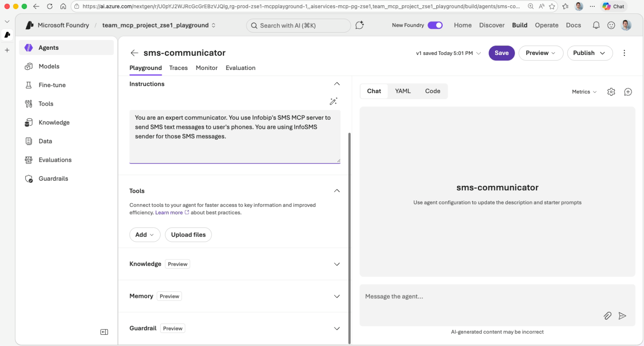Open the browser vertical tabs plus icon
The height and width of the screenshot is (346, 644).
click(x=7, y=50)
